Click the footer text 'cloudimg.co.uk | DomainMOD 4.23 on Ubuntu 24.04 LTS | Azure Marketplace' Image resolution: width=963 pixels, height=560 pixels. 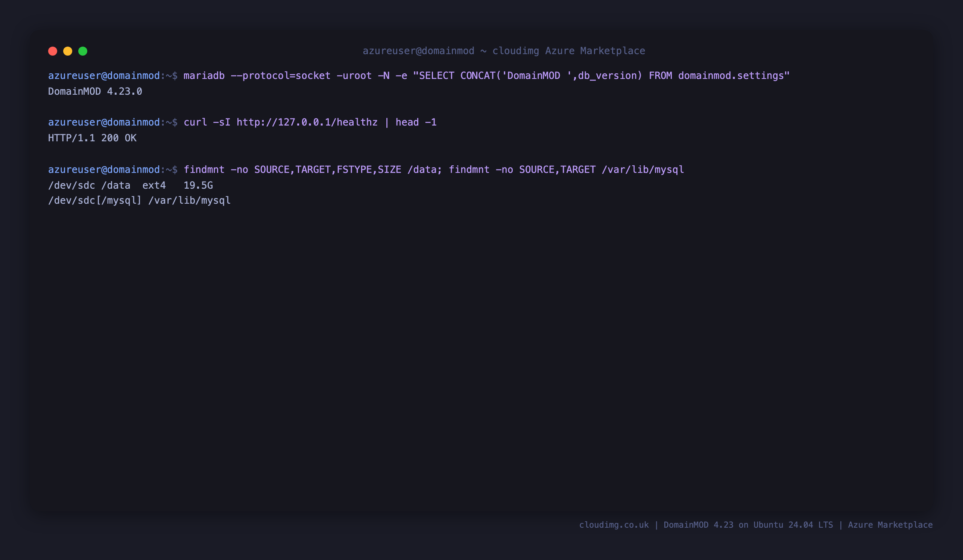coord(756,525)
